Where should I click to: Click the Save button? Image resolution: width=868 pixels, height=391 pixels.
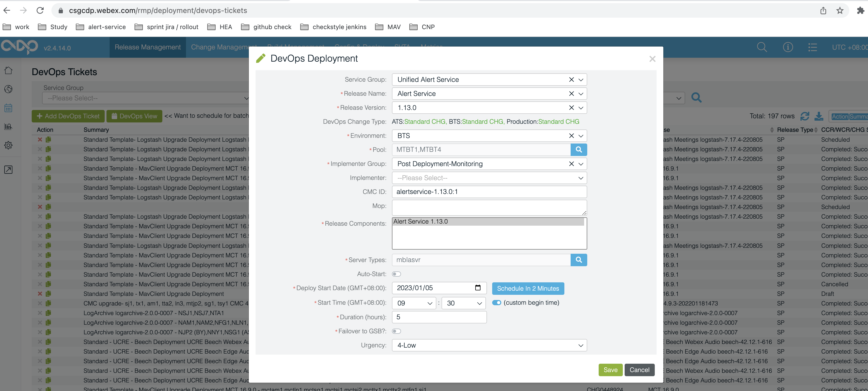tap(610, 370)
